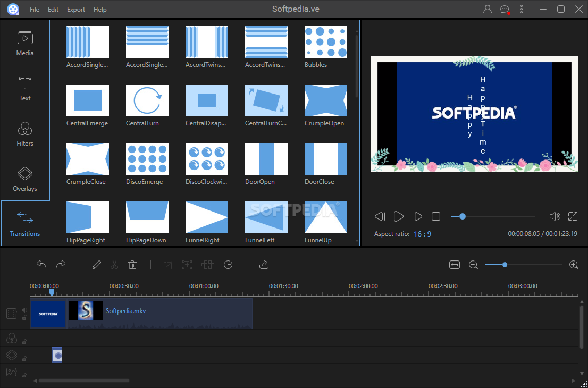
Task: Switch to the Overlays panel
Action: click(x=25, y=179)
